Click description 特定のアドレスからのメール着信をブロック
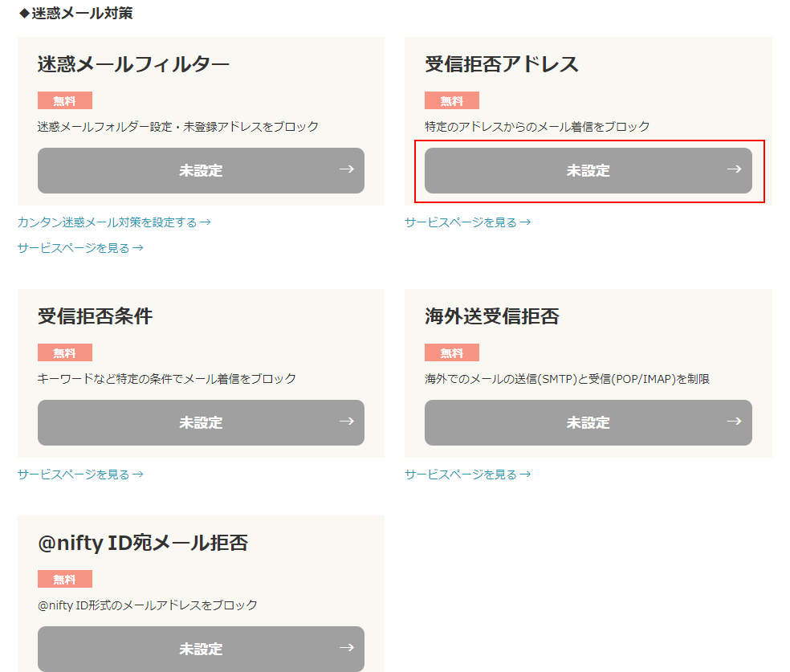 point(537,126)
